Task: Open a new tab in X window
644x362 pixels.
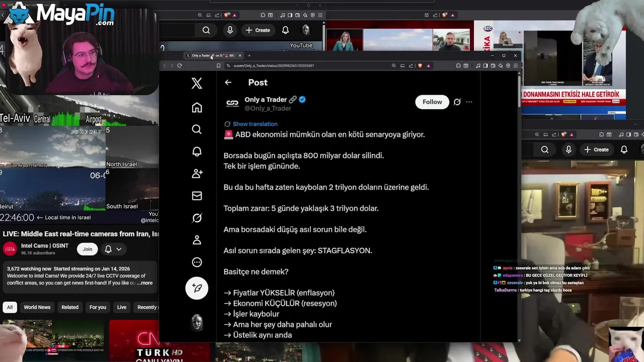Action: (x=249, y=55)
